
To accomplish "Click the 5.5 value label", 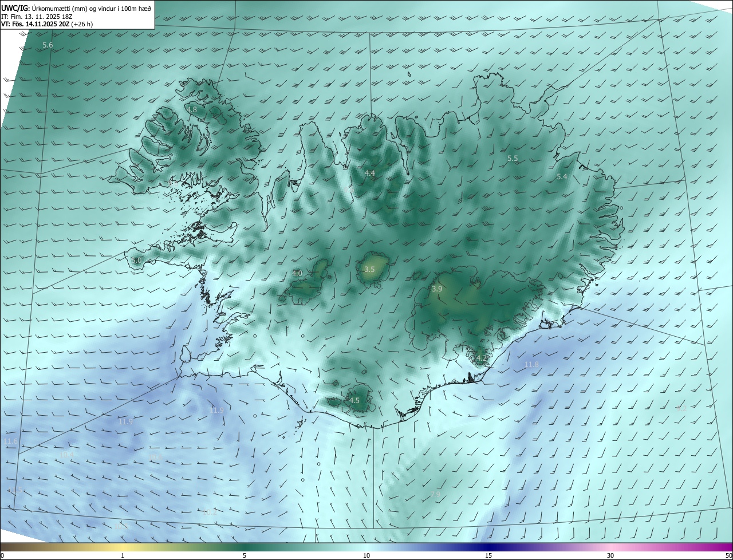I will 513,158.
